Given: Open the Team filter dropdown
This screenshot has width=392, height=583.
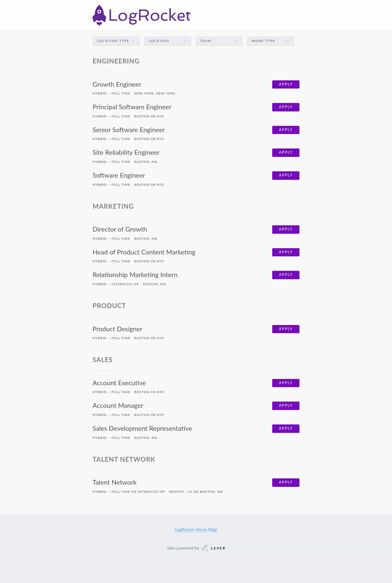Looking at the screenshot, I should tap(219, 41).
